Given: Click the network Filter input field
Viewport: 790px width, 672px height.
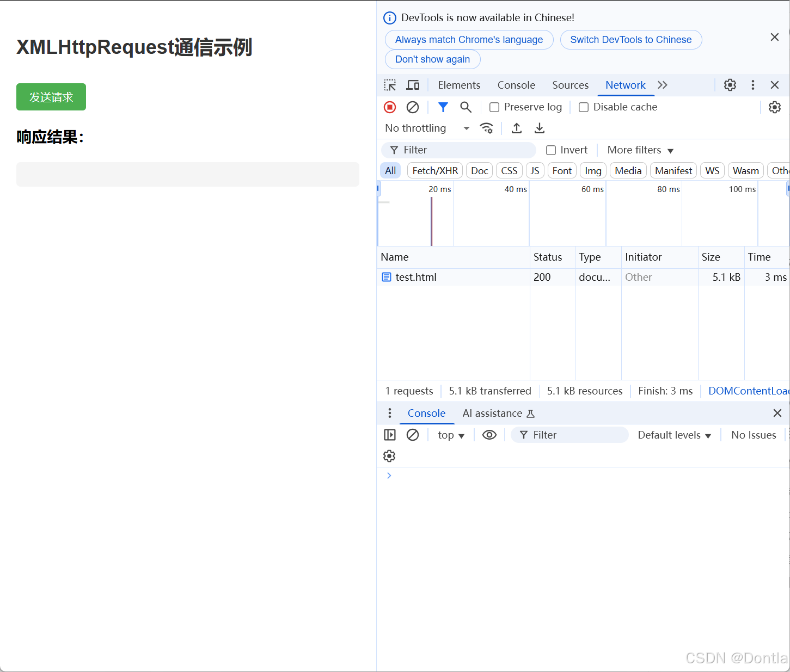Looking at the screenshot, I should (x=458, y=150).
